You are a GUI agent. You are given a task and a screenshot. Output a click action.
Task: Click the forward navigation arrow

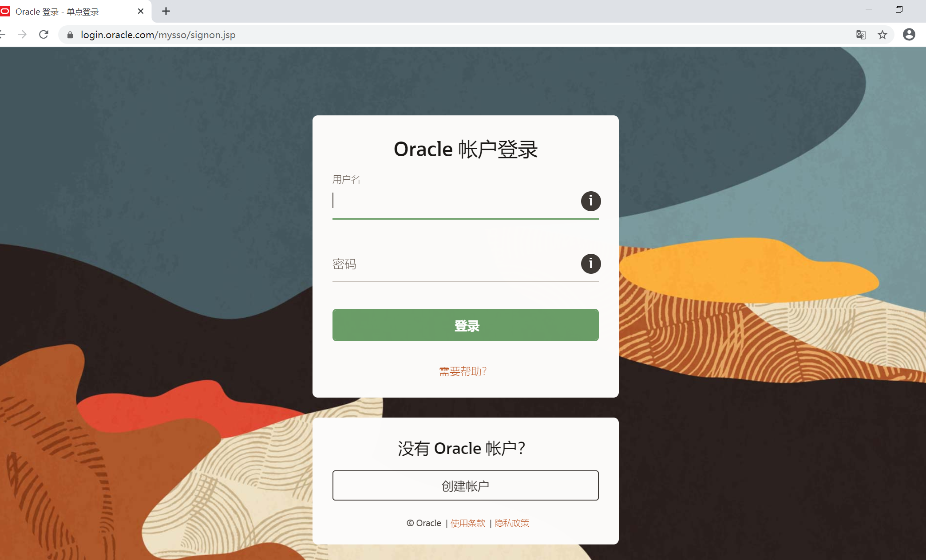(22, 35)
